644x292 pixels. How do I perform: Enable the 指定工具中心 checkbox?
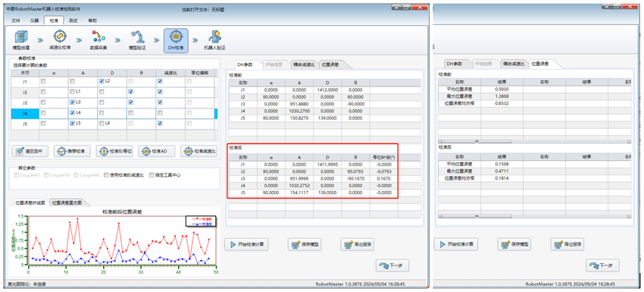[x=152, y=174]
